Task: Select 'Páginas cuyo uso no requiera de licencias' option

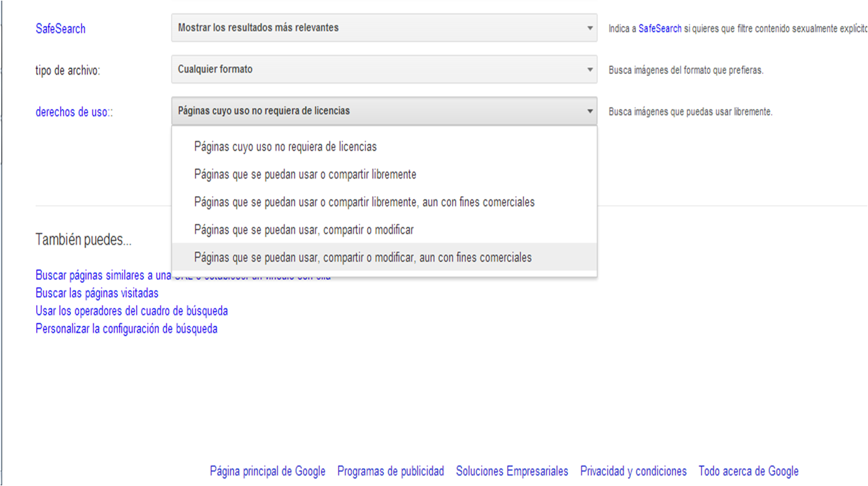Action: (x=286, y=147)
